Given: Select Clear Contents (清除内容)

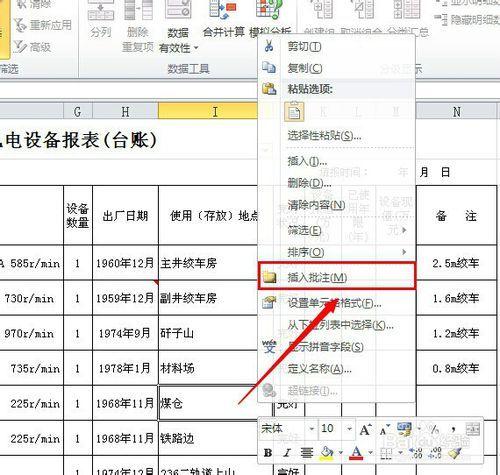Looking at the screenshot, I should [337, 205].
